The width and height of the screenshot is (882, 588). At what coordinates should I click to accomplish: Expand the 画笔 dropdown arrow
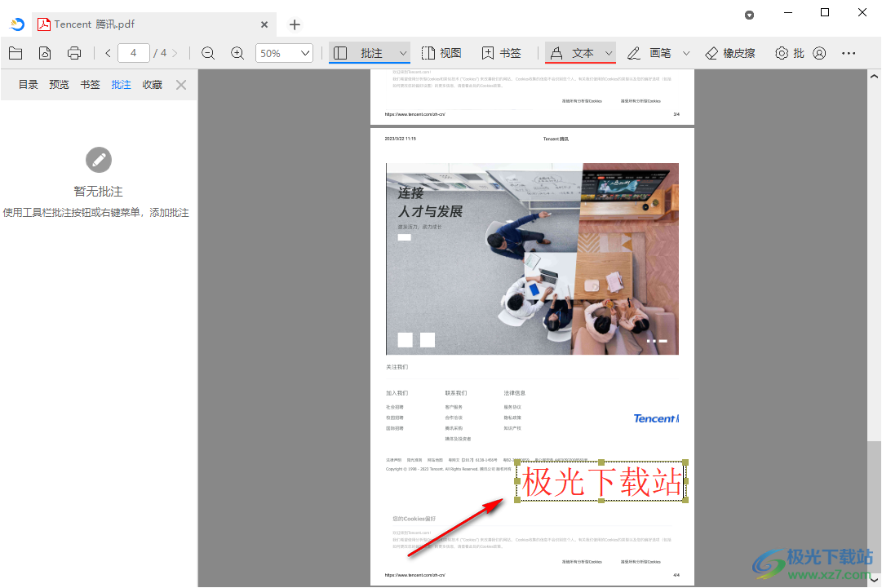click(x=686, y=53)
